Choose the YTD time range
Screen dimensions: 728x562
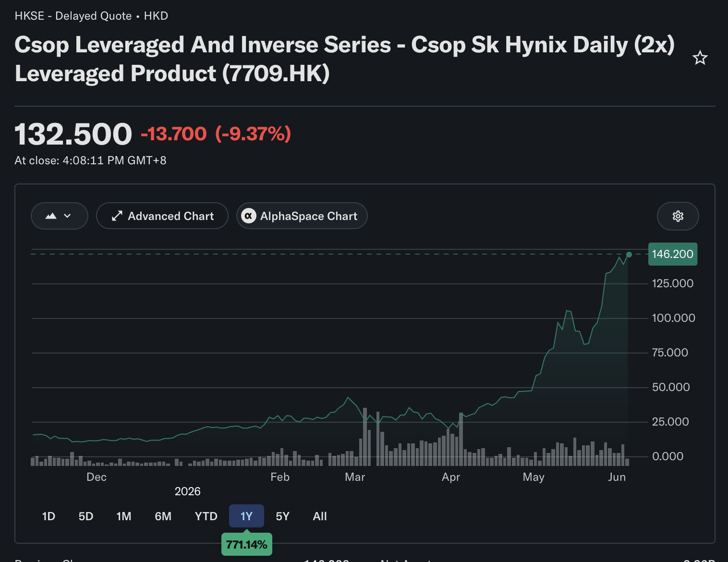point(206,516)
